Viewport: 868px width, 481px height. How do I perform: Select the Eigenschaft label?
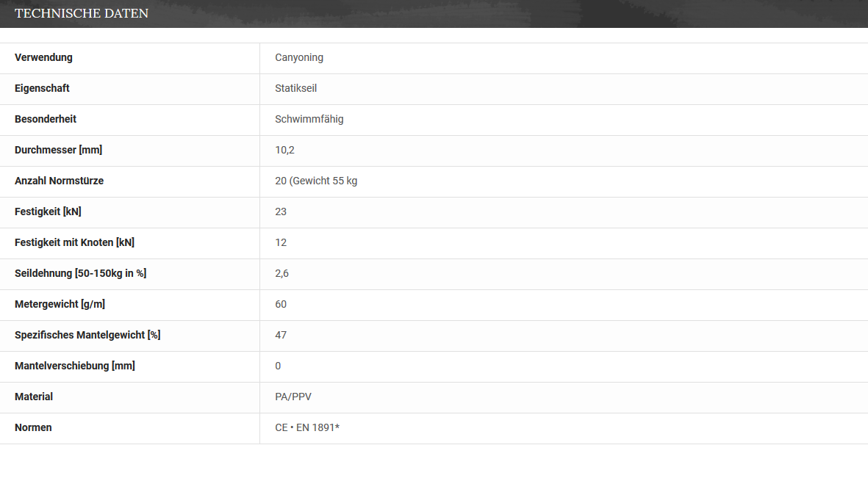42,88
